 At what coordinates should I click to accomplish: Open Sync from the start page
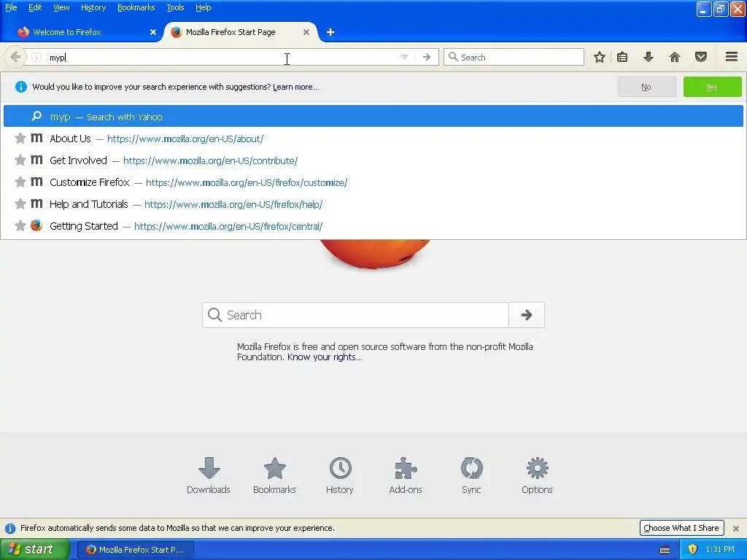point(471,475)
